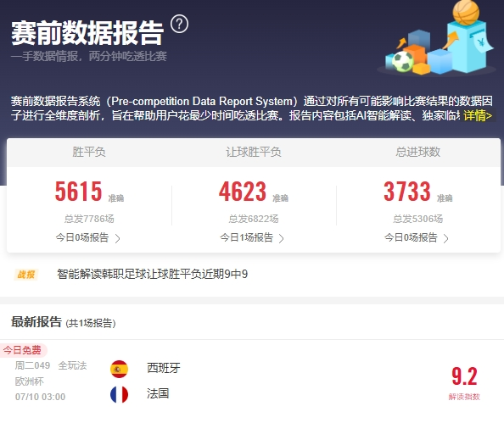Open the 西班牙 team name
The width and height of the screenshot is (504, 423).
tap(164, 368)
